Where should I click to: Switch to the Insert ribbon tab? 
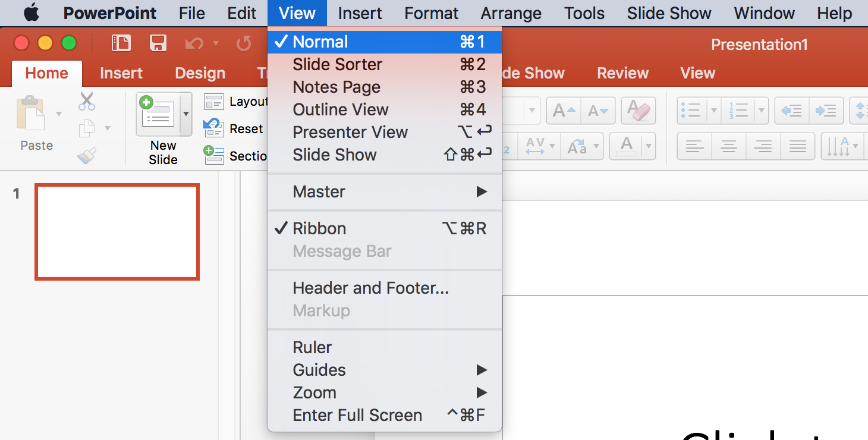[x=121, y=73]
